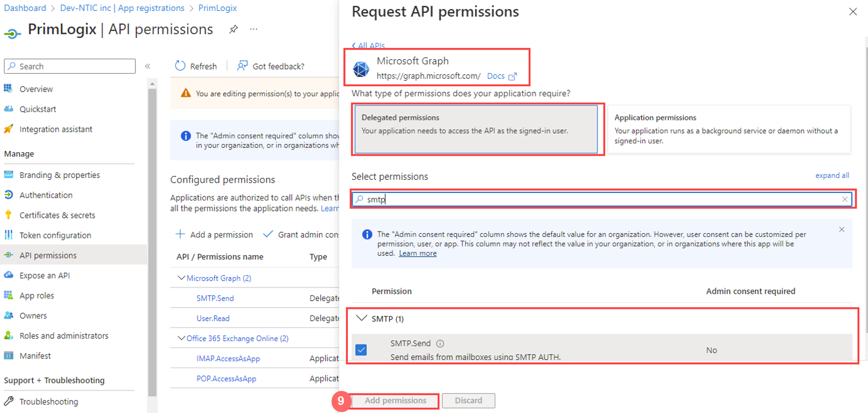Click the sidebar Search field
This screenshot has height=413, width=868.
[70, 66]
